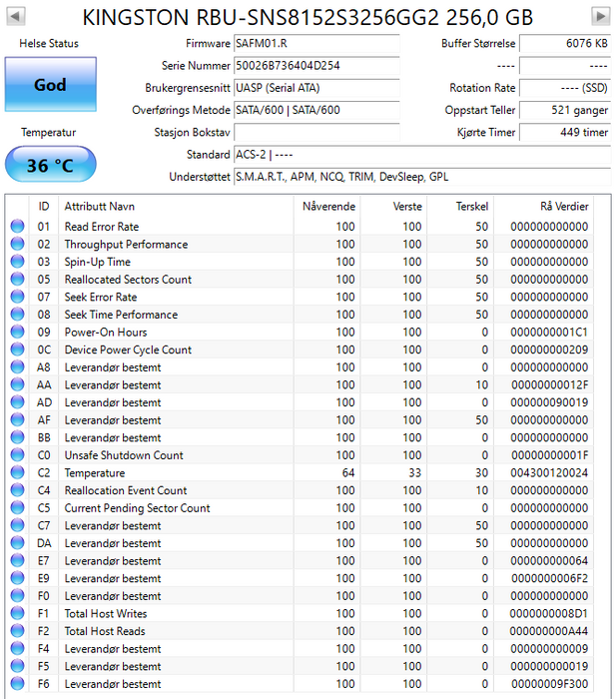Click status icon for Temperature attribute row

point(17,473)
